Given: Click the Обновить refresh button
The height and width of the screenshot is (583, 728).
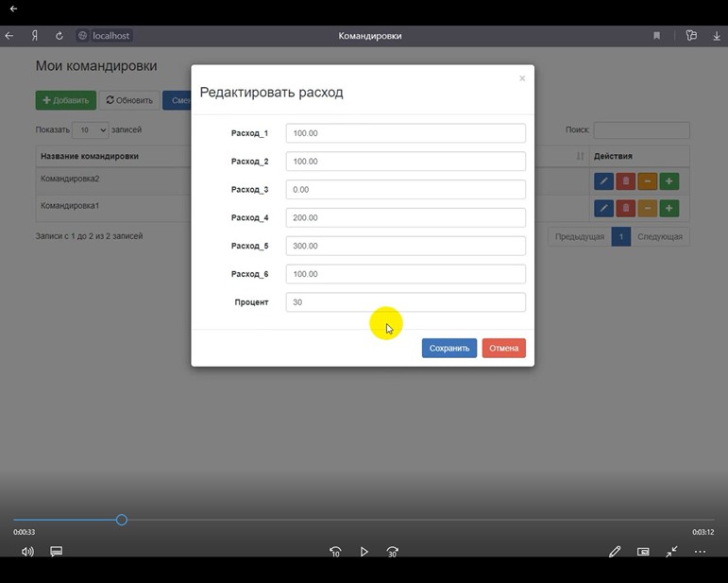Looking at the screenshot, I should [129, 100].
